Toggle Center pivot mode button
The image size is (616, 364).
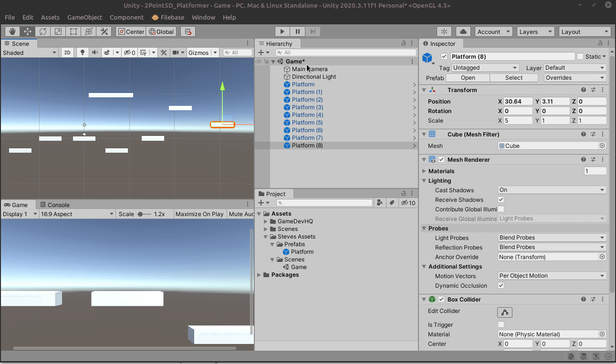(131, 31)
